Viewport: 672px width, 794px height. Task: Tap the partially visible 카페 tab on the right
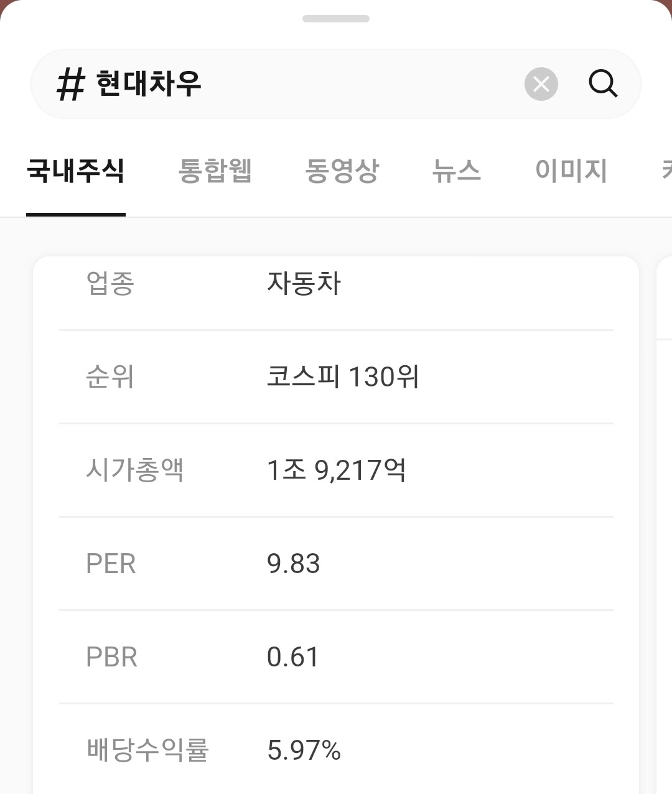pyautogui.click(x=666, y=172)
